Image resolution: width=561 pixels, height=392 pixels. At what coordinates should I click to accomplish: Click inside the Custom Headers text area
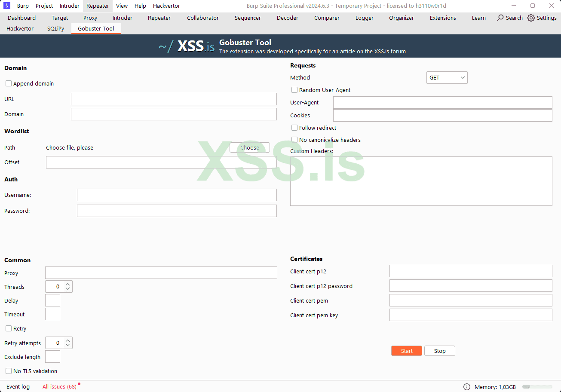[x=421, y=181]
